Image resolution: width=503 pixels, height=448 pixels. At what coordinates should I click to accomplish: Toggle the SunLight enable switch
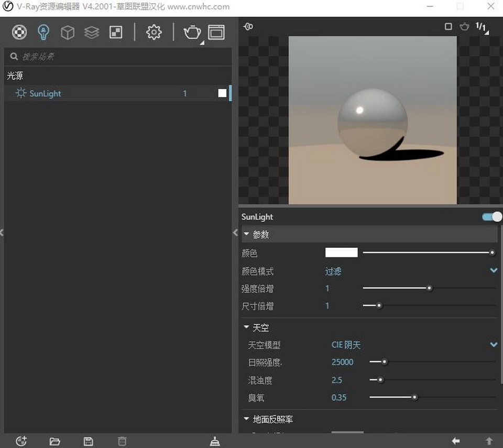point(491,217)
